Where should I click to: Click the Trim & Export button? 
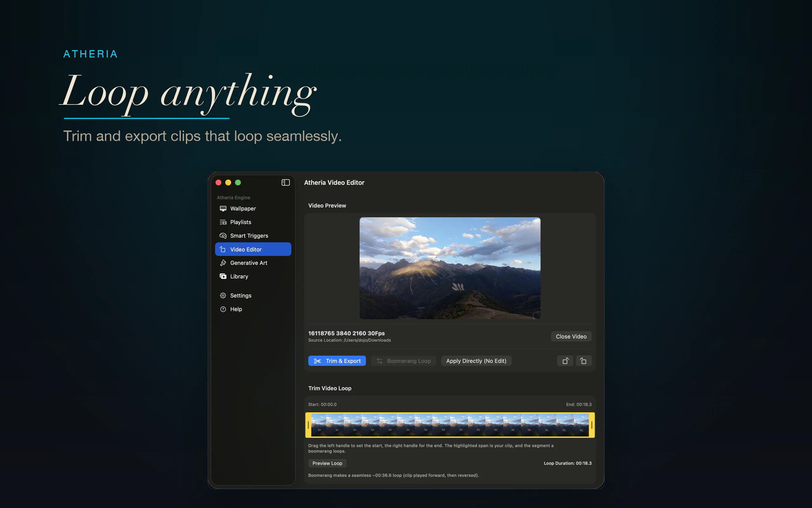(337, 361)
